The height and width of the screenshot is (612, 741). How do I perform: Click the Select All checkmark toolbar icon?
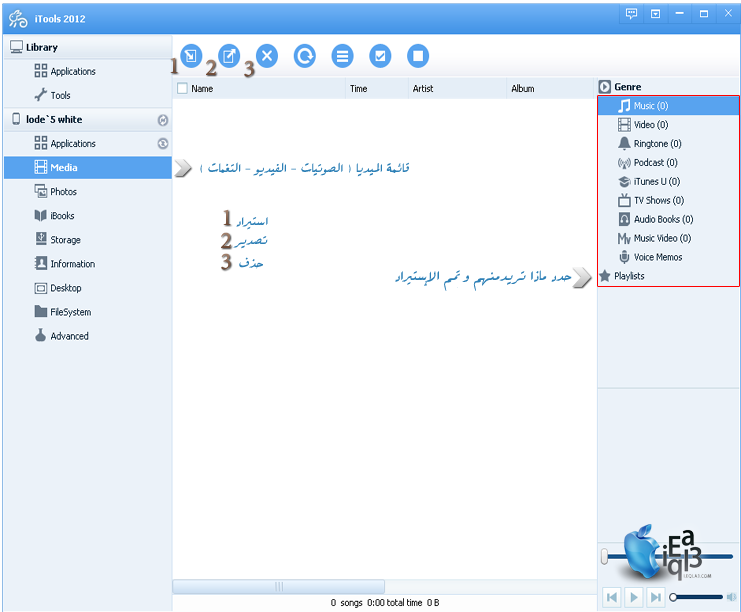coord(380,56)
